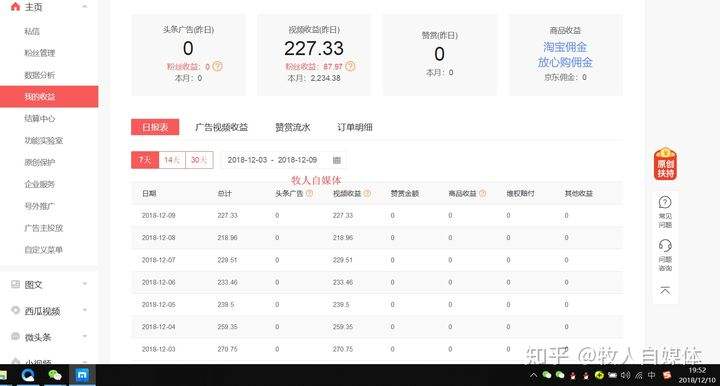This screenshot has height=386, width=720.
Task: Click the 西瓜视频 section icon
Action: pos(16,310)
